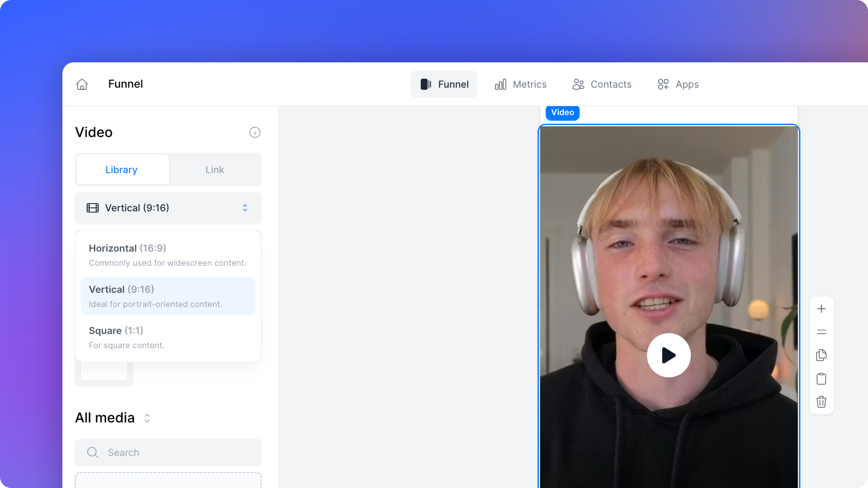Click the drag handle icon beside the plus button
Viewport: 868px width, 488px height.
821,332
